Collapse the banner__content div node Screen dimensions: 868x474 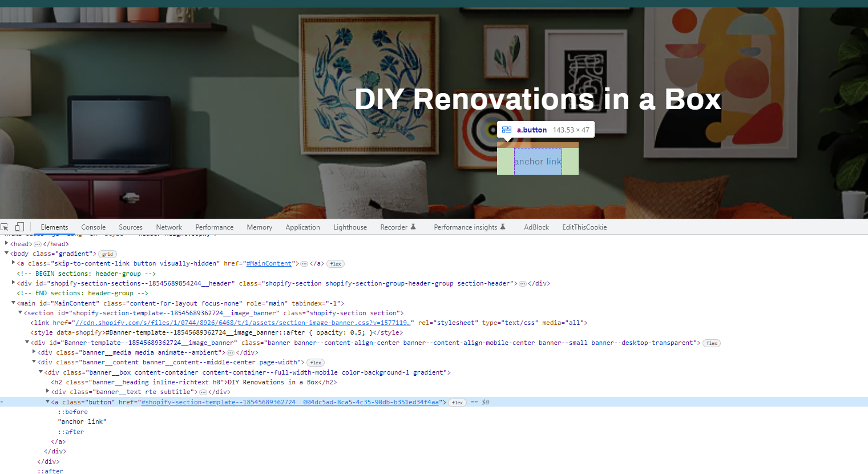(x=34, y=361)
